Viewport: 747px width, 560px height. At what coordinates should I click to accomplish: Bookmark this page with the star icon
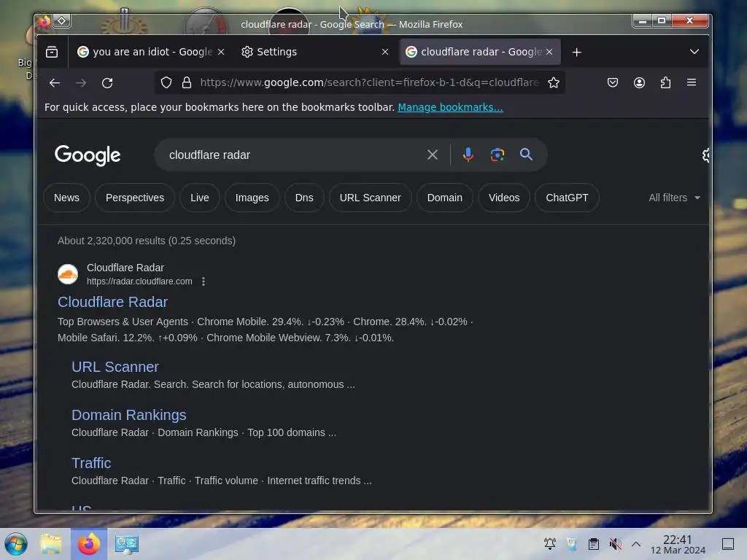554,82
